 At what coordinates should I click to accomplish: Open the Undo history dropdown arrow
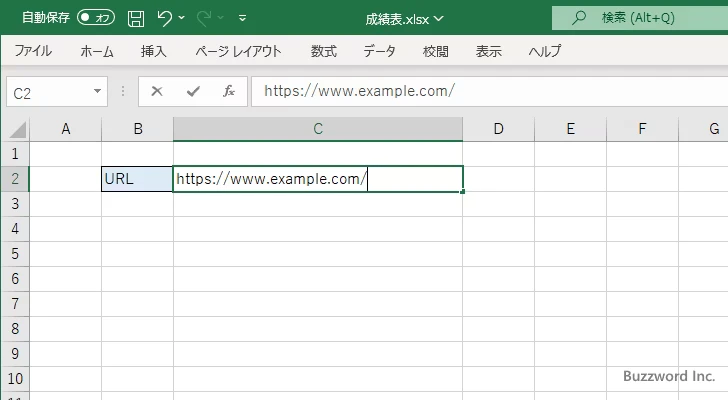tap(182, 18)
